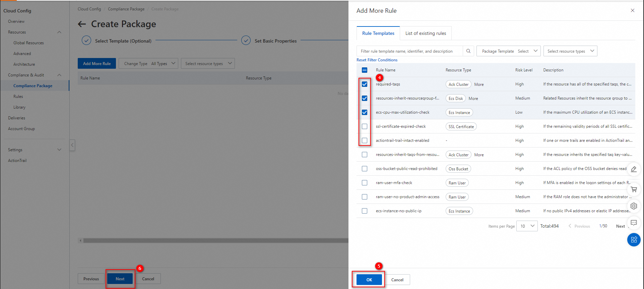Screen dimensions: 644x289
Task: Check resources-inherit-tags-from-resource checkbox
Action: point(365,155)
